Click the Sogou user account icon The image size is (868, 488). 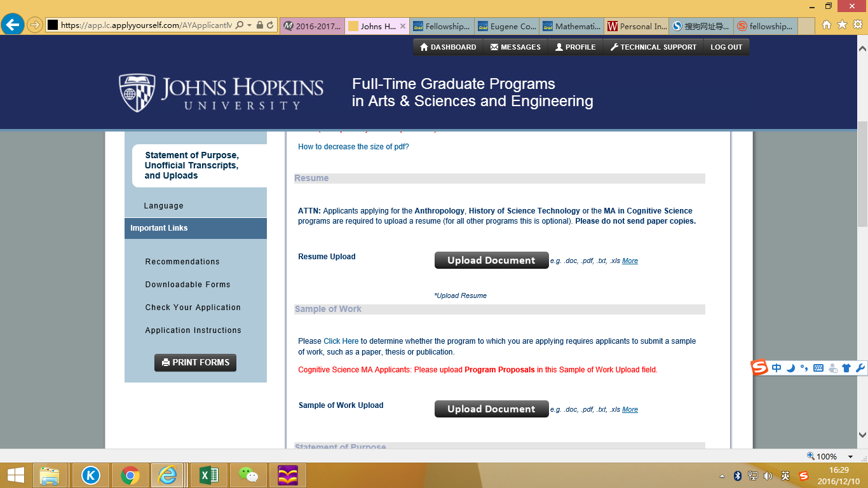pyautogui.click(x=832, y=368)
